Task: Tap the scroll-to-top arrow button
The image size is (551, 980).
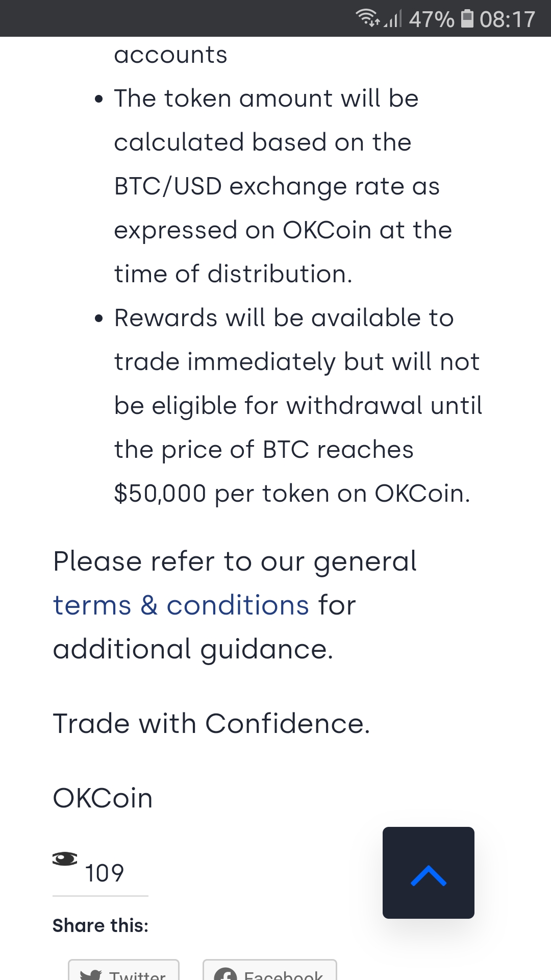Action: tap(429, 872)
